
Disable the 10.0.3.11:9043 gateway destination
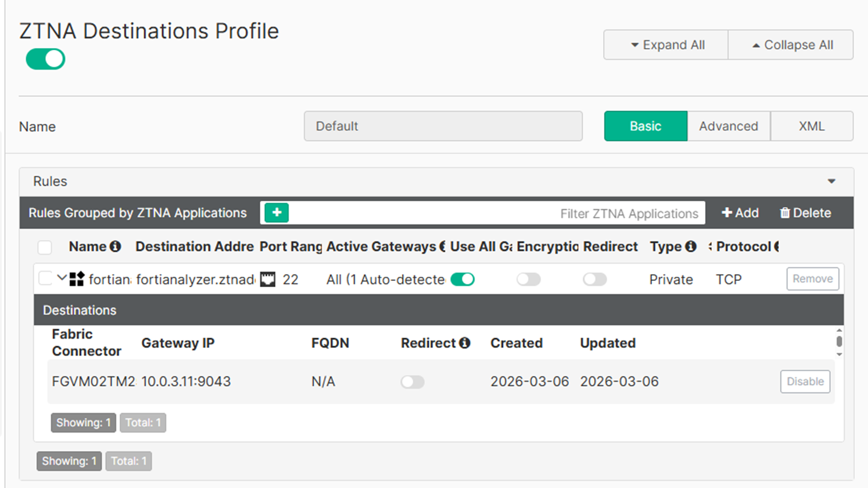click(x=805, y=382)
